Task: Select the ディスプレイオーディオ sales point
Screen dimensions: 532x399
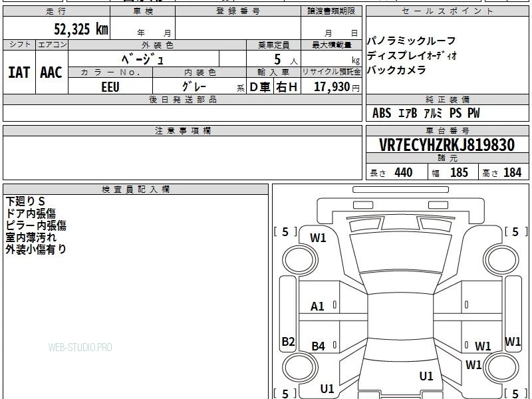Action: coord(412,55)
